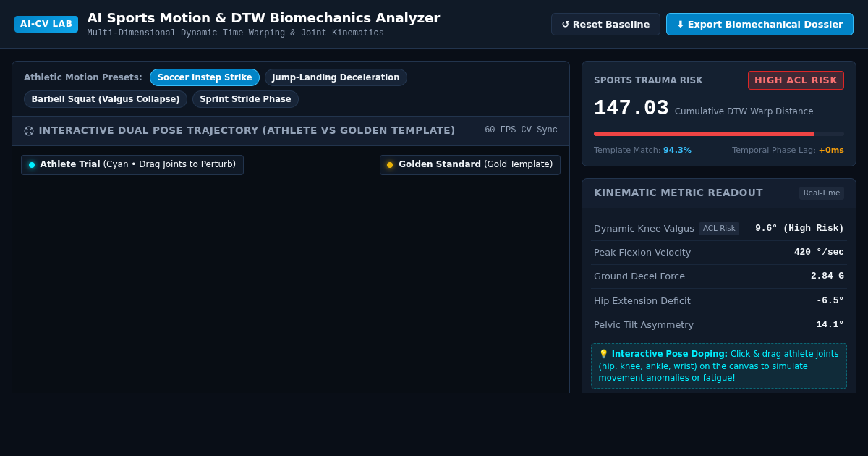This screenshot has height=456, width=868.
Task: Click the 147.03 warp distance value
Action: pyautogui.click(x=631, y=109)
